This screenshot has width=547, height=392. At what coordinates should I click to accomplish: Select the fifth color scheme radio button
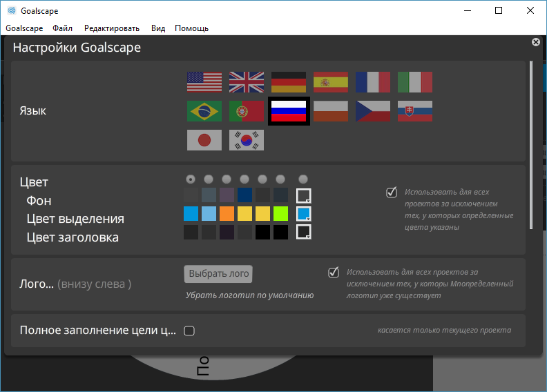tap(262, 179)
